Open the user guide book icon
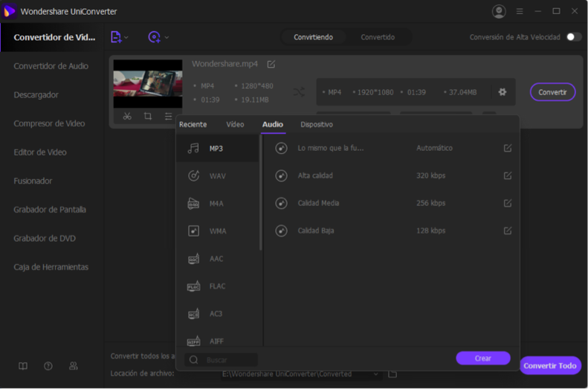The image size is (588, 389). pyautogui.click(x=23, y=366)
